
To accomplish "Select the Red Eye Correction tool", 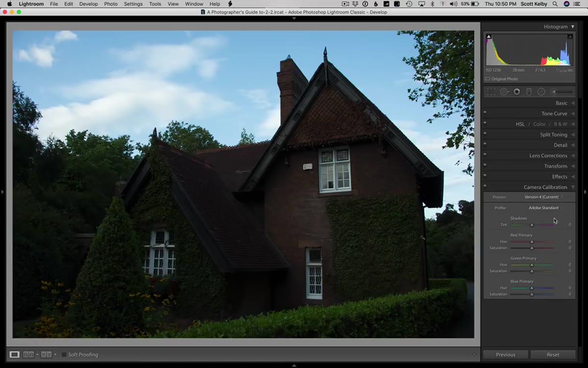I will (x=517, y=92).
